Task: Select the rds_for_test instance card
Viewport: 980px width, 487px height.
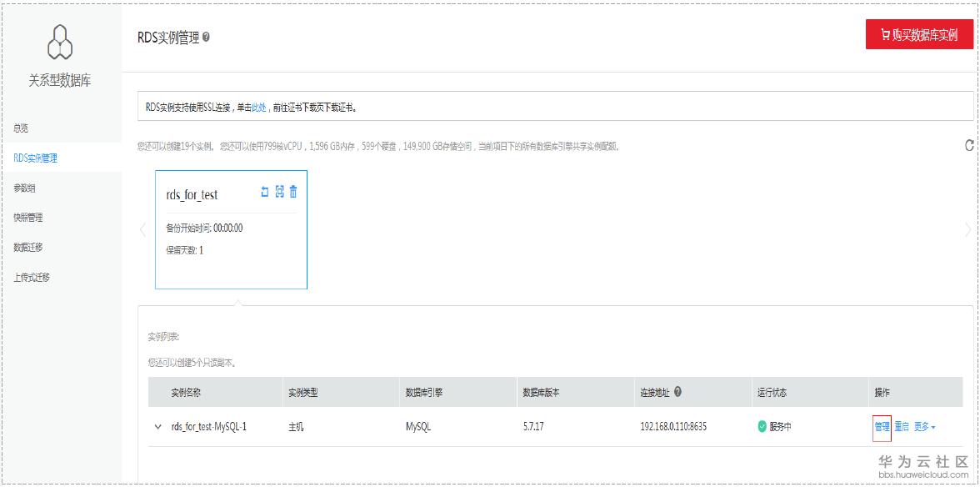Action: click(x=232, y=229)
